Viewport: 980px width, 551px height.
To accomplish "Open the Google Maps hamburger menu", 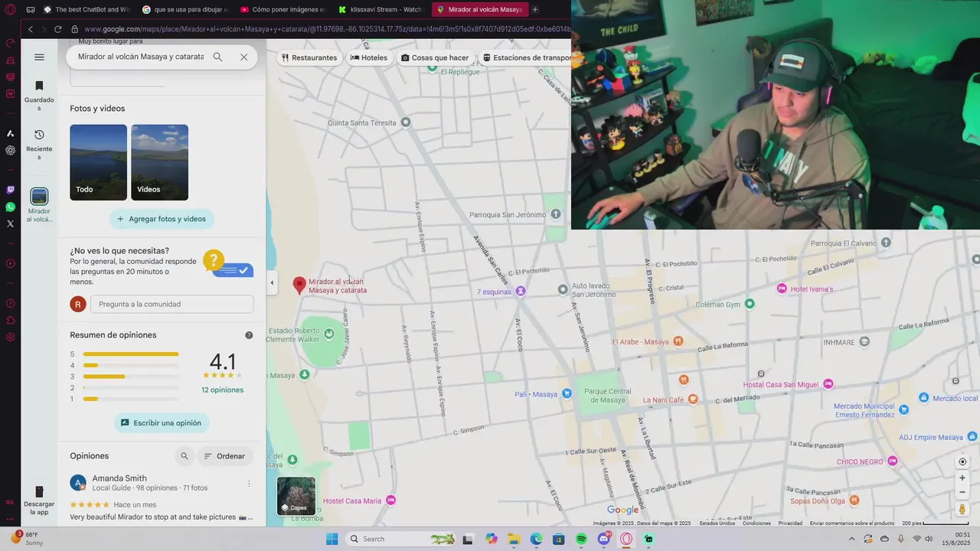I will pyautogui.click(x=40, y=57).
